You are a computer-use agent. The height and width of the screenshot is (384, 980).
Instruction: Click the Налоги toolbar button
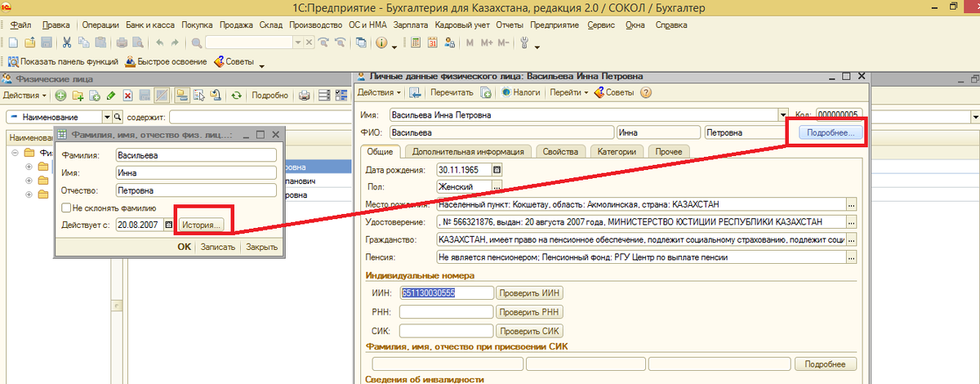pyautogui.click(x=521, y=92)
